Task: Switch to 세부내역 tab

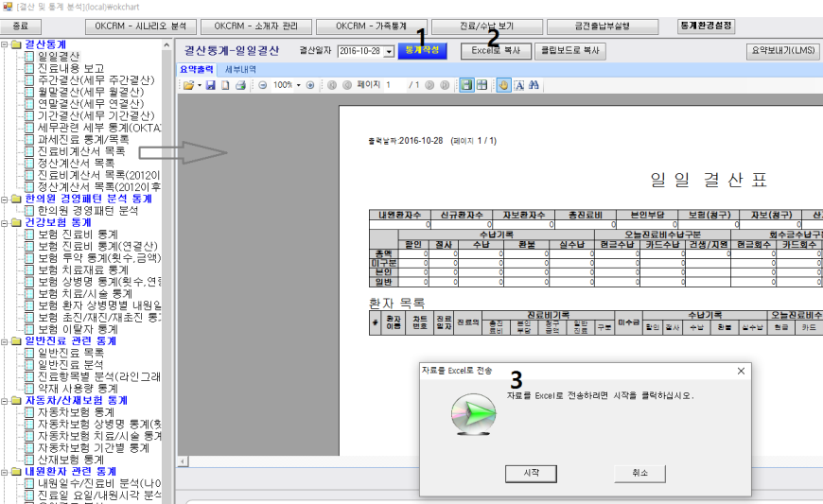Action: point(241,69)
